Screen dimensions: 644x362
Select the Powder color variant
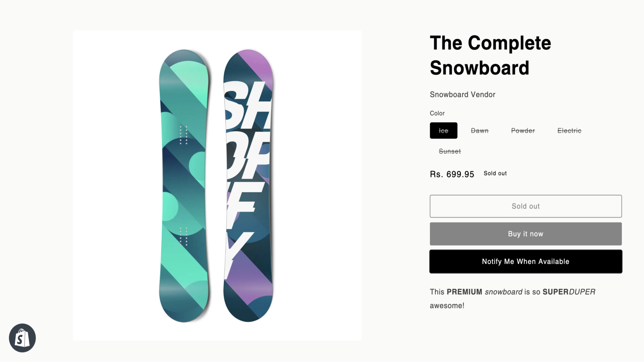(x=522, y=130)
